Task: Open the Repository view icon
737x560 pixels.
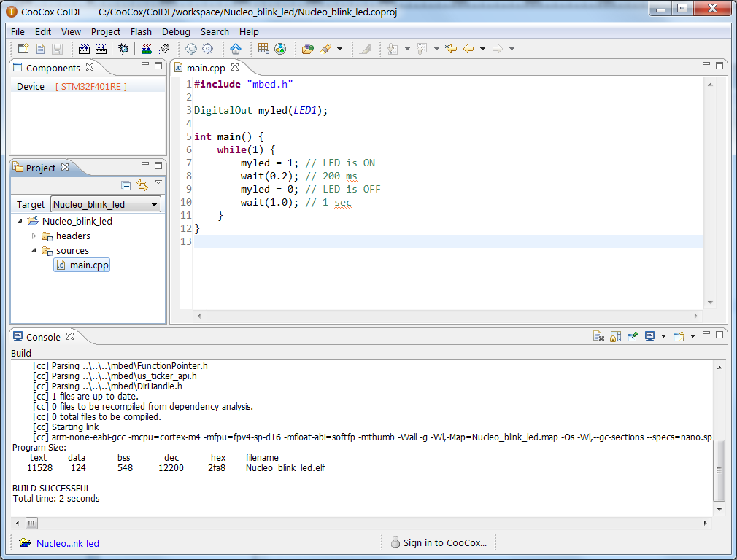Action: (279, 49)
